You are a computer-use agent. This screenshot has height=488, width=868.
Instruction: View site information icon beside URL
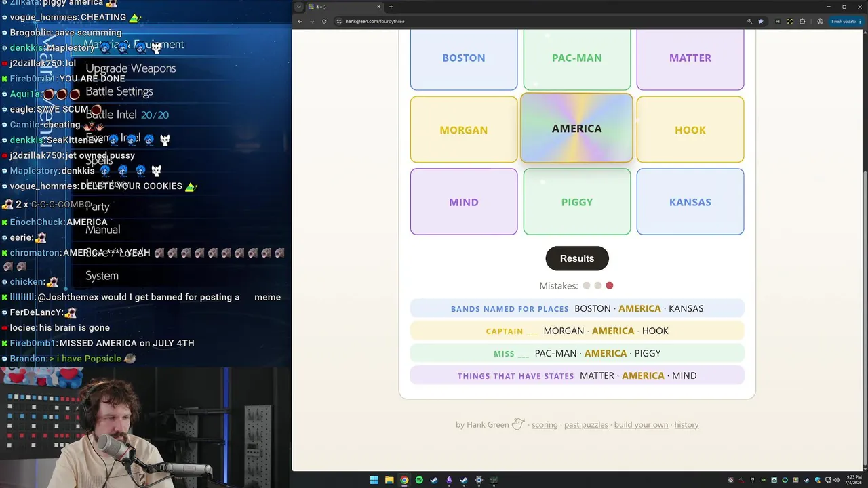click(339, 21)
